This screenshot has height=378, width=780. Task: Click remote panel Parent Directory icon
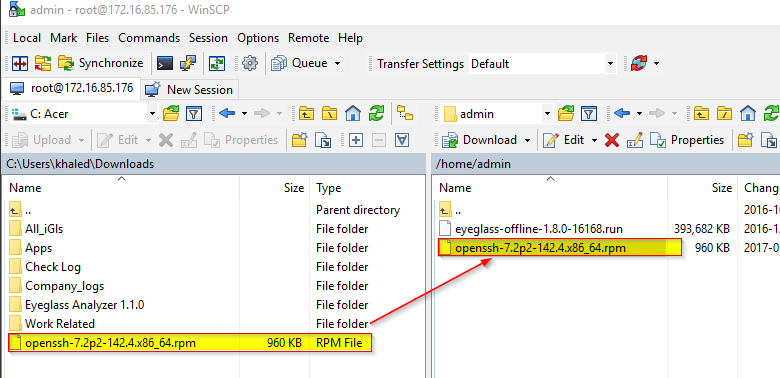701,114
